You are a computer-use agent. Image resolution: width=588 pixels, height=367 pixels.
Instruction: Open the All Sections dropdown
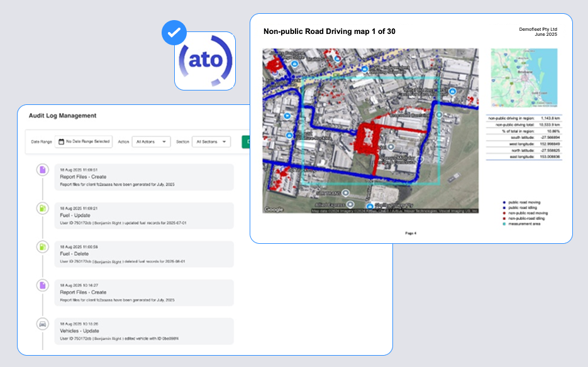click(x=211, y=142)
